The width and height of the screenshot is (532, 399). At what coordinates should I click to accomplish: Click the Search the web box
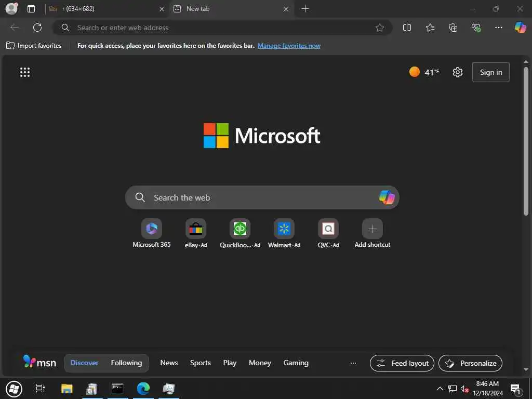[x=262, y=197]
